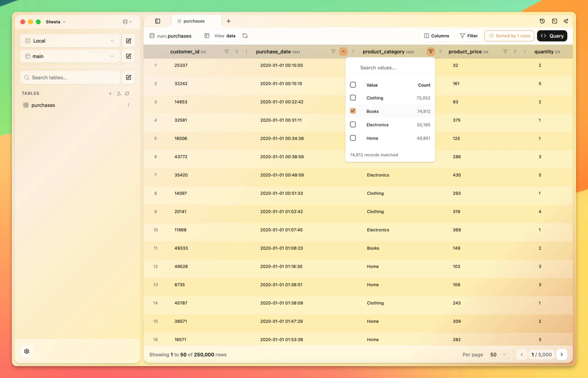This screenshot has height=378, width=588.
Task: Open purchase_date column options menu
Action: (353, 51)
